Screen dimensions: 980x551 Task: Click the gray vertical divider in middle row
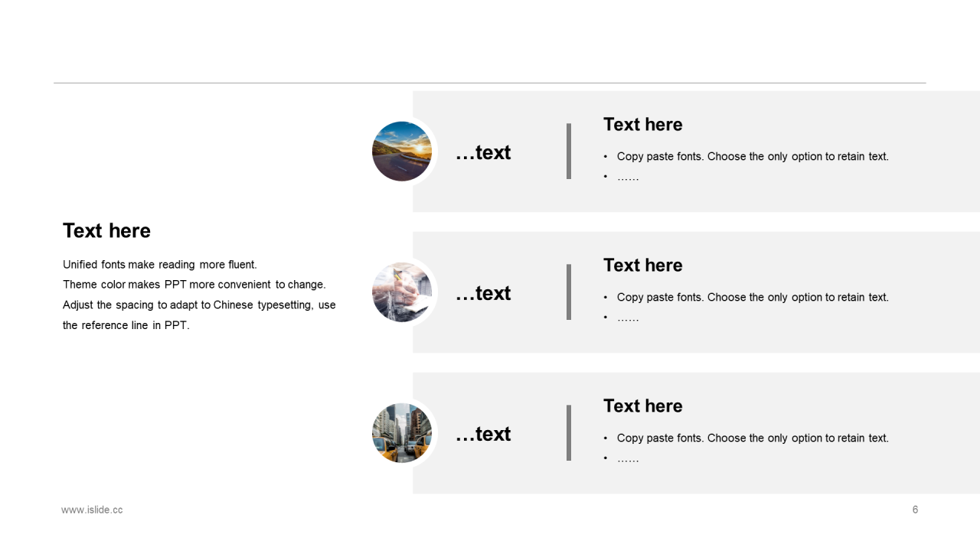point(569,292)
